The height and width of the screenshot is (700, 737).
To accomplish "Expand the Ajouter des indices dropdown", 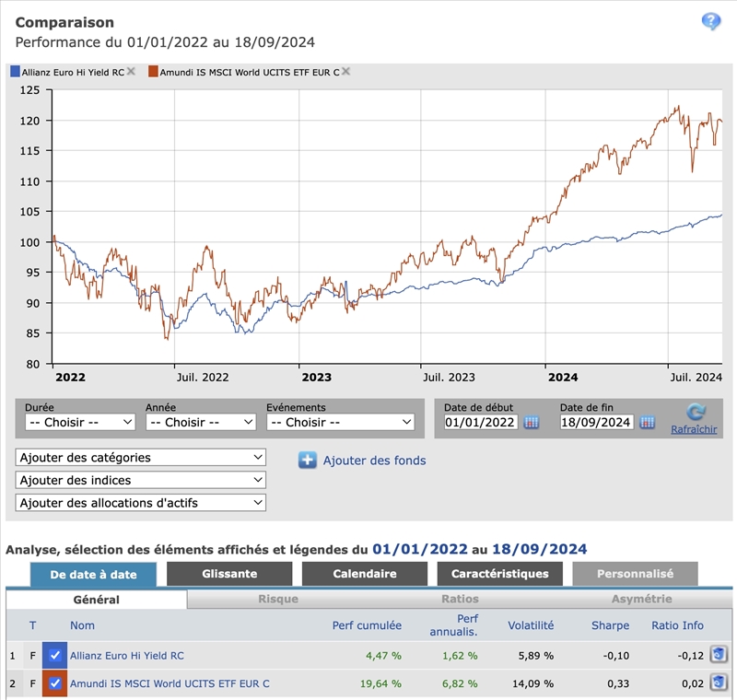I will (x=141, y=480).
